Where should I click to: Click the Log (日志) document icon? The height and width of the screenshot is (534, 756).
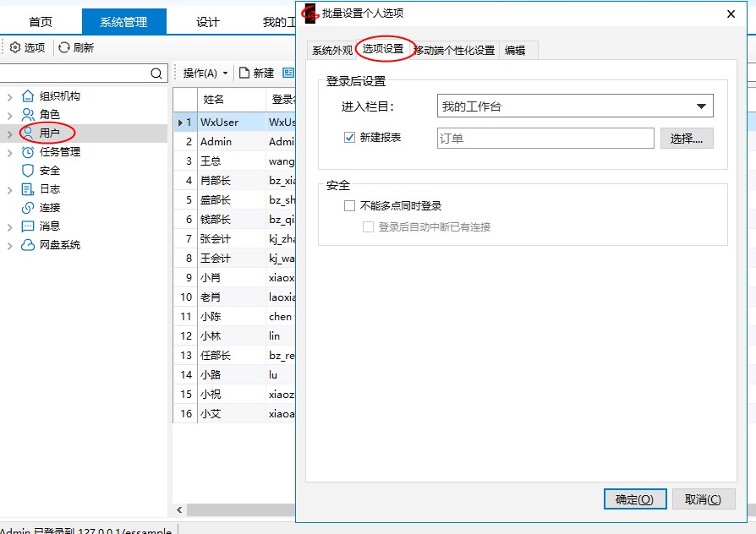pyautogui.click(x=28, y=189)
